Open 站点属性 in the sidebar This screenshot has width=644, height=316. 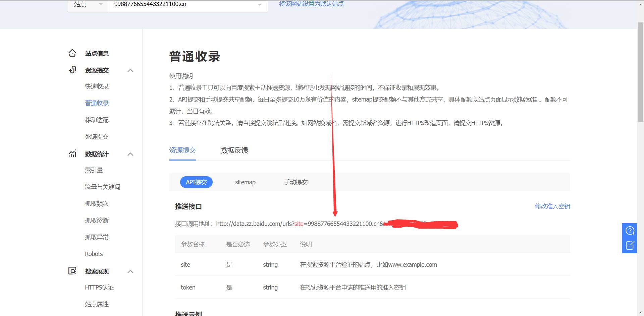click(x=97, y=304)
